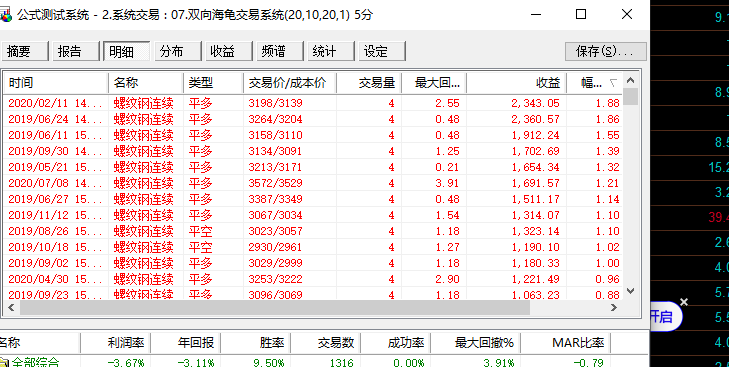Sort by the 类型 column header
The width and height of the screenshot is (729, 367).
click(213, 83)
